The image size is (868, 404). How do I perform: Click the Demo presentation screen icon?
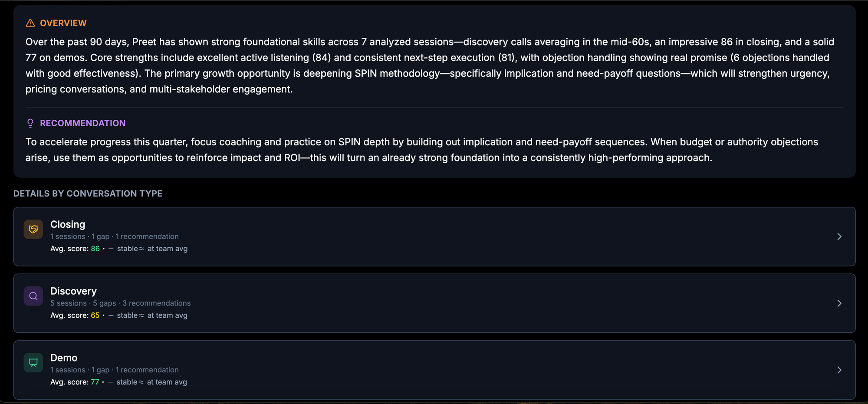point(33,363)
